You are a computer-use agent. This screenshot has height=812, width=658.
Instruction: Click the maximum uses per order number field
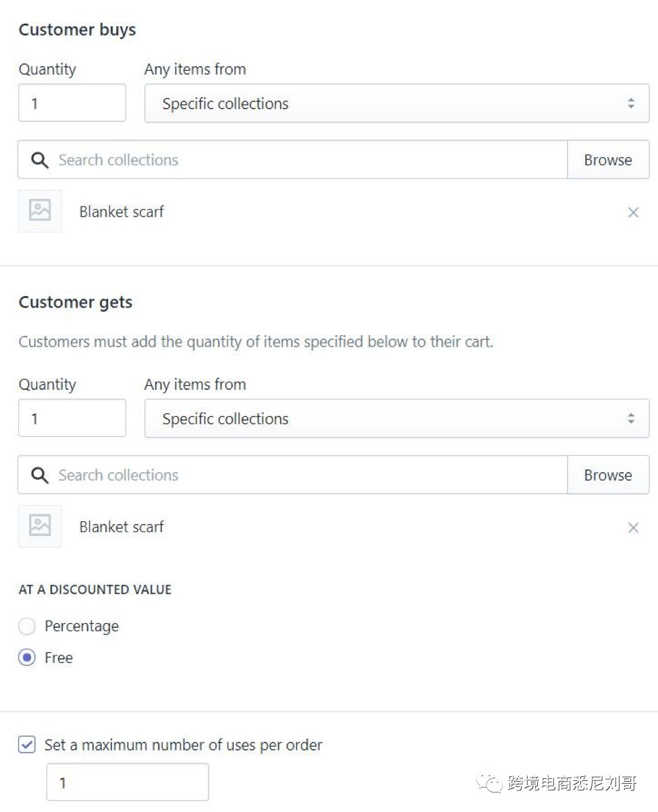coord(128,782)
